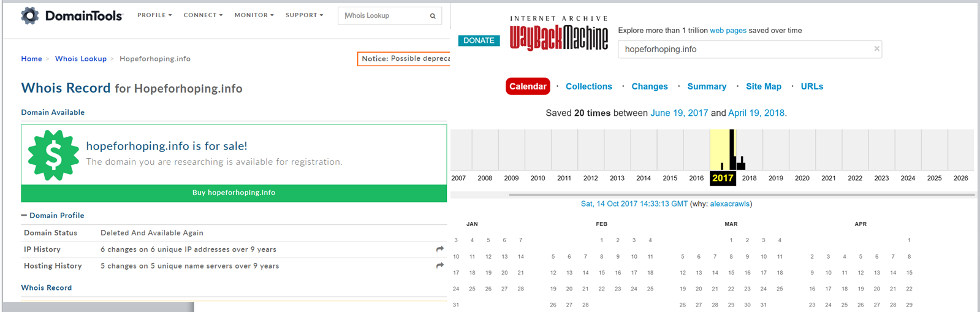
Task: Click the DomainTools gear logo
Action: [x=30, y=15]
